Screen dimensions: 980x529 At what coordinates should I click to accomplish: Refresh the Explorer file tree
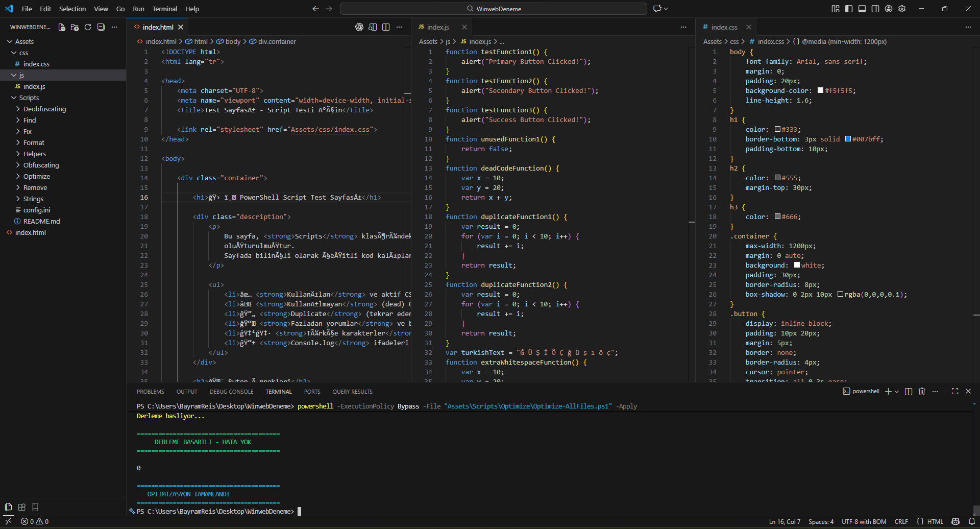(x=88, y=27)
